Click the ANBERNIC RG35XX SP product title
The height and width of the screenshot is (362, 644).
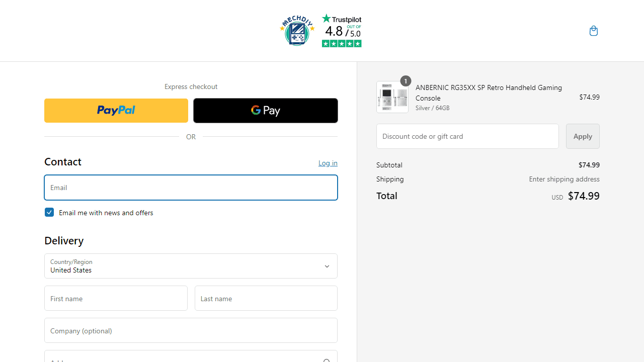pos(489,93)
